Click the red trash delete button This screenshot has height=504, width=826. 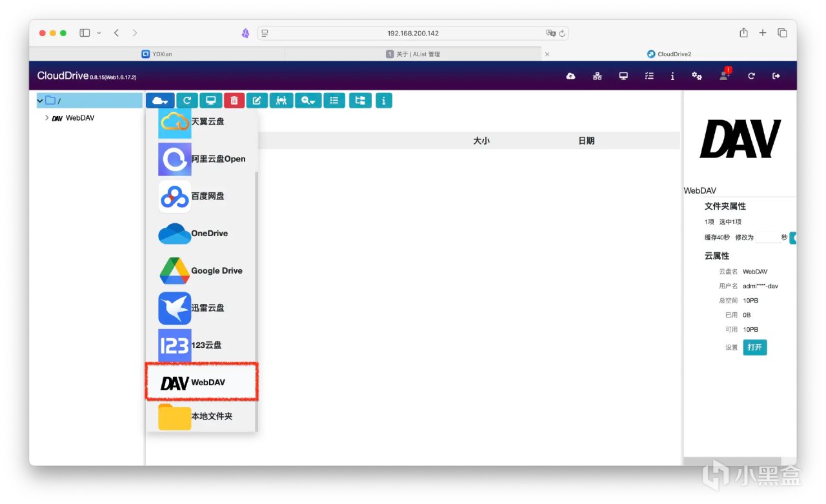234,100
